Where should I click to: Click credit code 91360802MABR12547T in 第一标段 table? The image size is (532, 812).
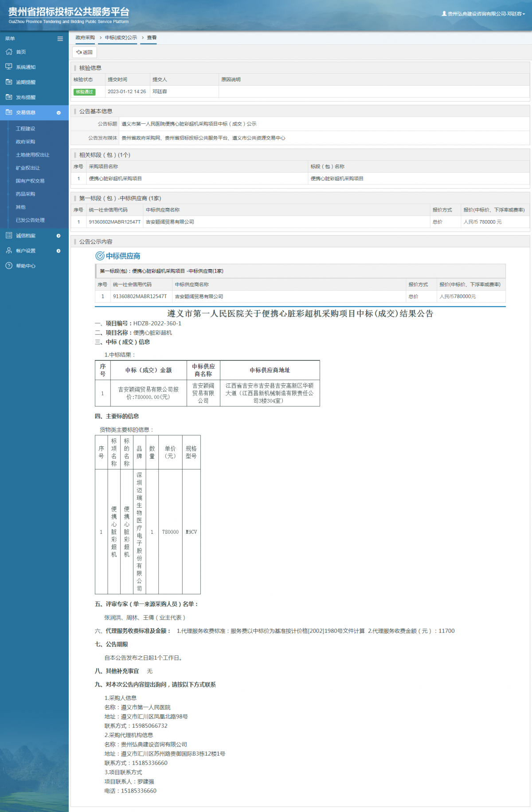tap(114, 222)
